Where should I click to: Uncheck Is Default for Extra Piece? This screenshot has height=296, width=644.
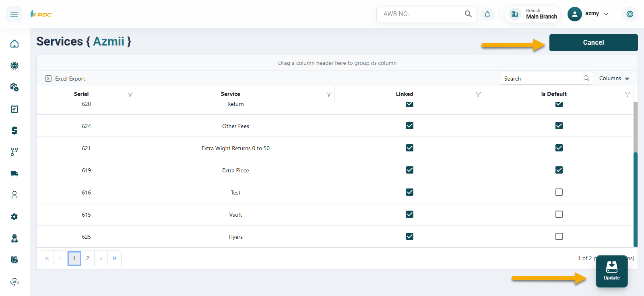(559, 170)
